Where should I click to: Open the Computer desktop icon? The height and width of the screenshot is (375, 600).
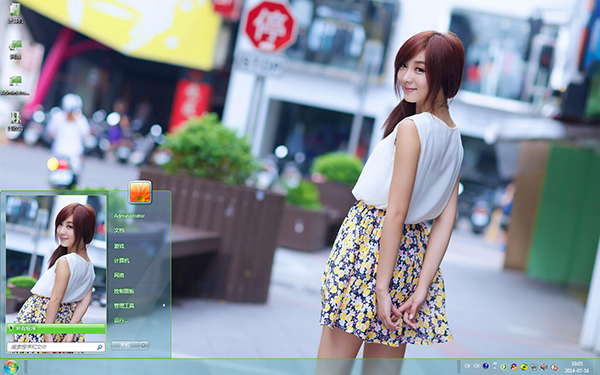(15, 13)
